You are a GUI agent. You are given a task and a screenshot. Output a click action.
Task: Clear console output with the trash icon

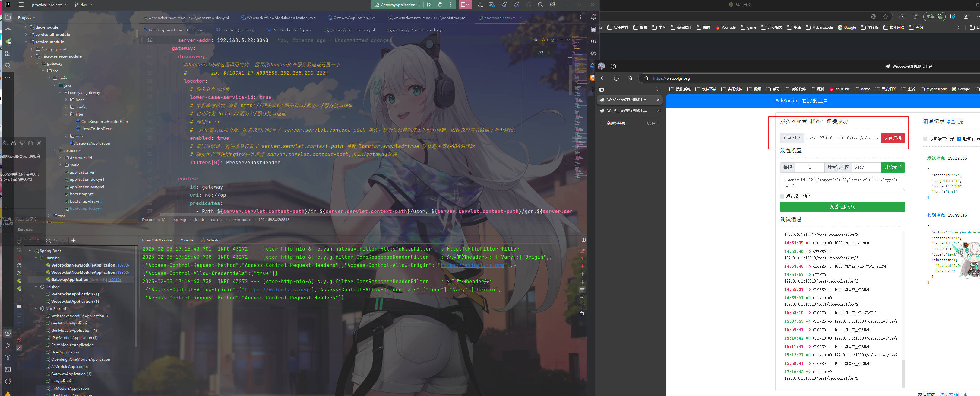[x=582, y=313]
